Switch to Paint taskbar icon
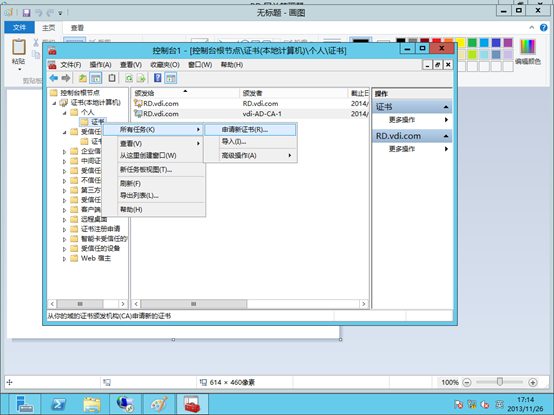This screenshot has height=415, width=554. (159, 404)
